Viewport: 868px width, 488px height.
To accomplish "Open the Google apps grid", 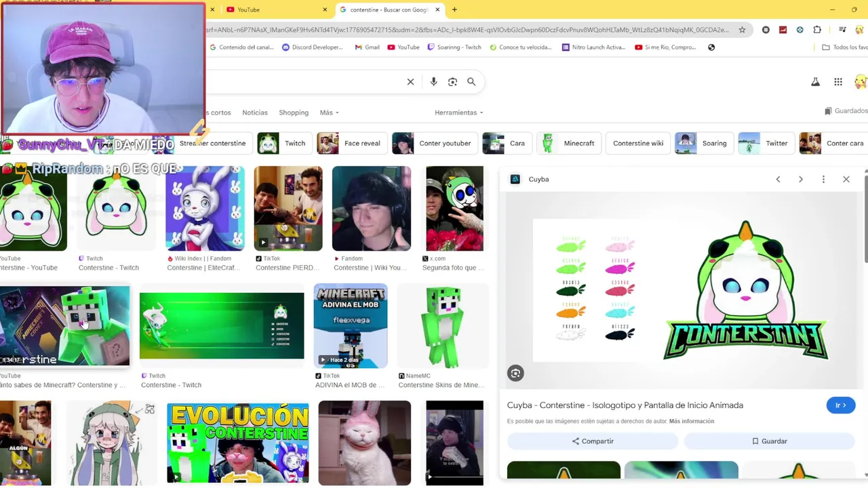I will point(838,82).
